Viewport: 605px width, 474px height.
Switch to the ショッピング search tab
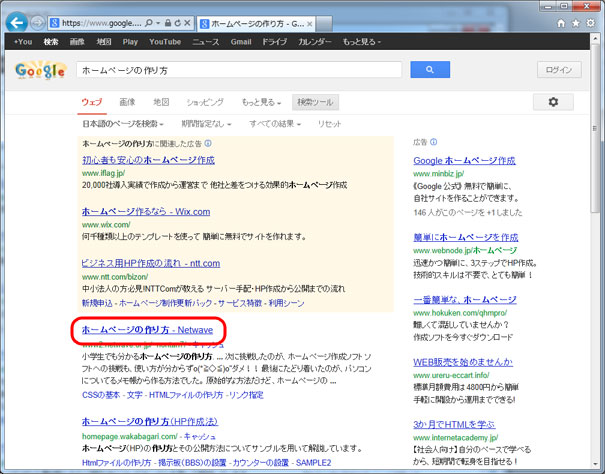click(205, 102)
